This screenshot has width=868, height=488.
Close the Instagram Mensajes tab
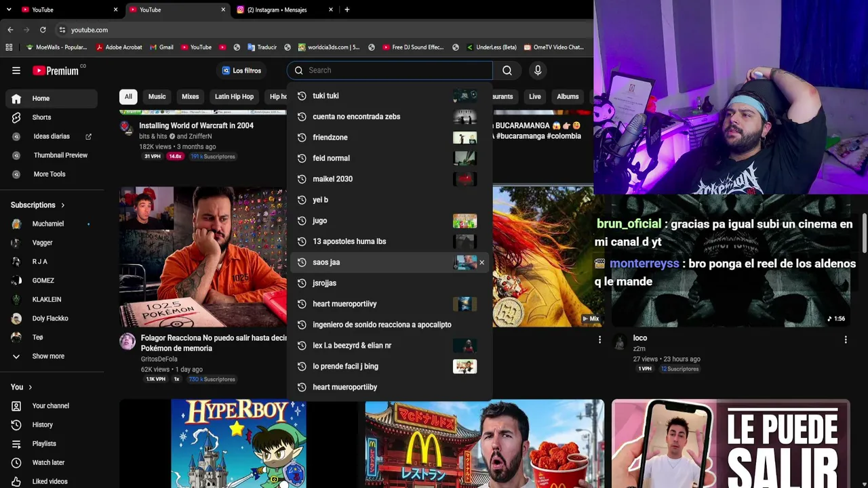(x=331, y=9)
